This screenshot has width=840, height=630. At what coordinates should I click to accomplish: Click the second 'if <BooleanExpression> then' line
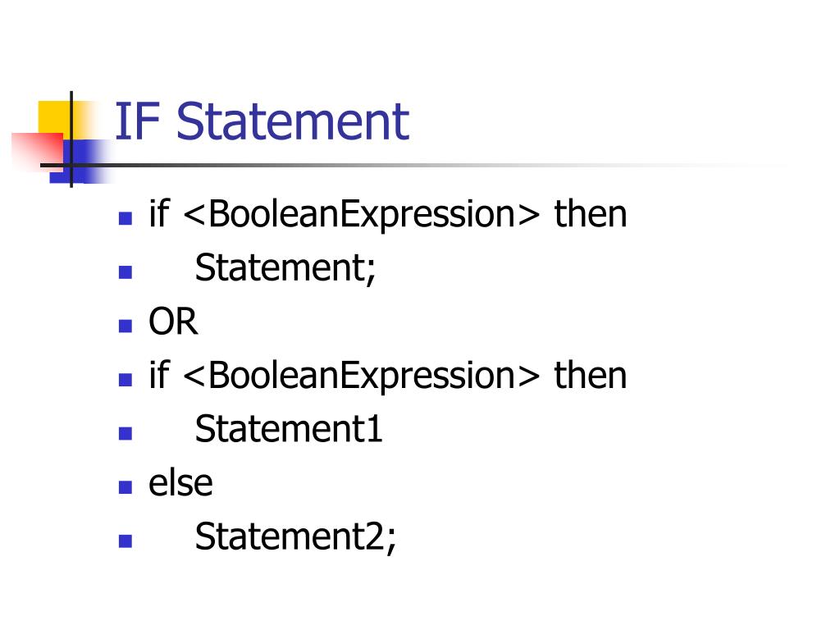[388, 376]
